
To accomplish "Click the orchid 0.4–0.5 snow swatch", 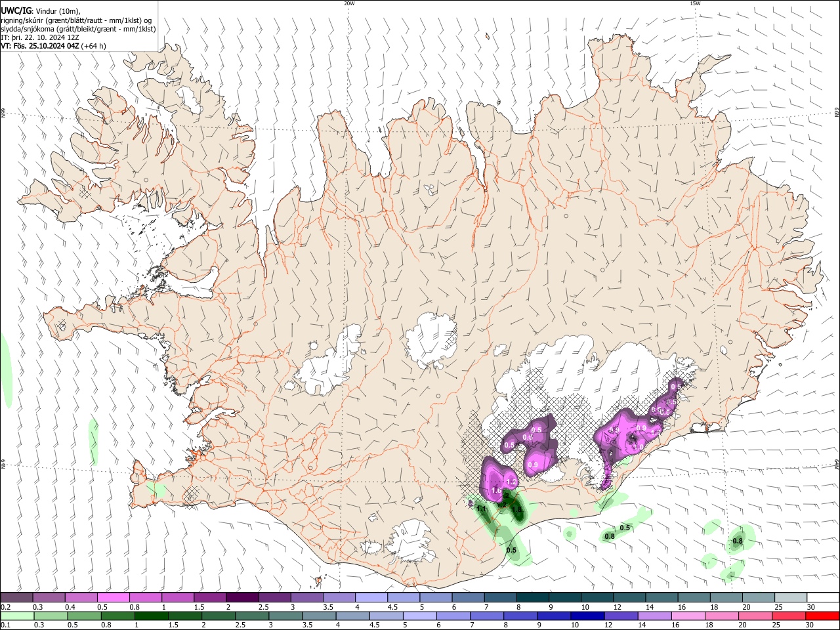I will point(81,598).
